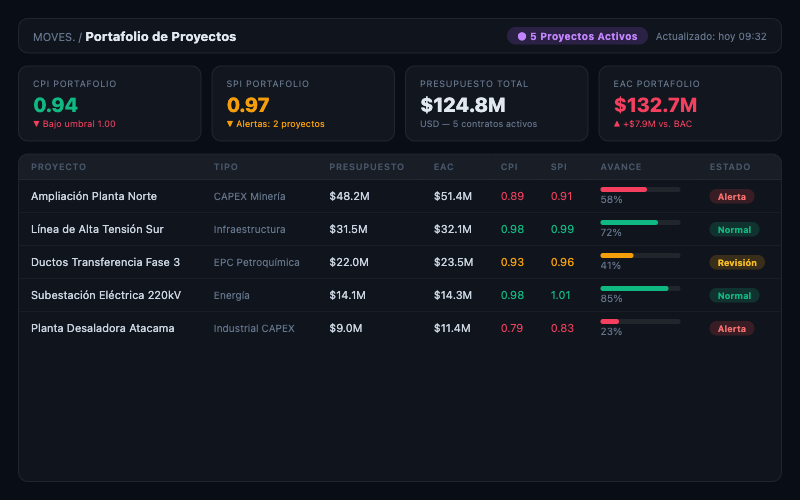Select Subestación Eléctrica 220kV row
Screen dimensions: 800x500
(x=106, y=296)
